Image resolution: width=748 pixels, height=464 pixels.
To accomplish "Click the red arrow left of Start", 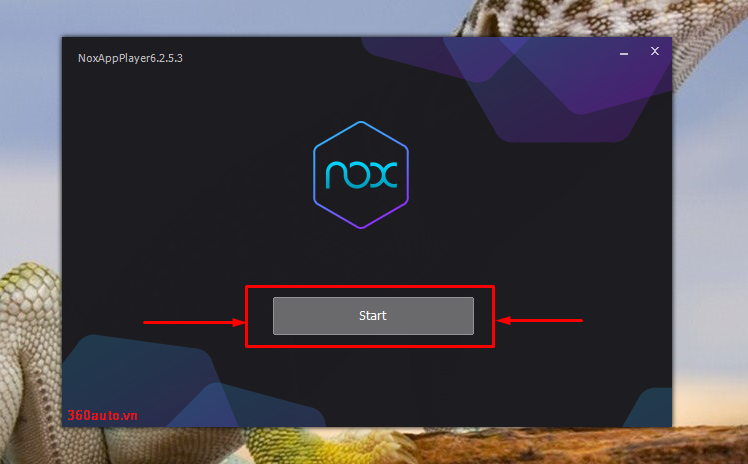I will point(194,322).
